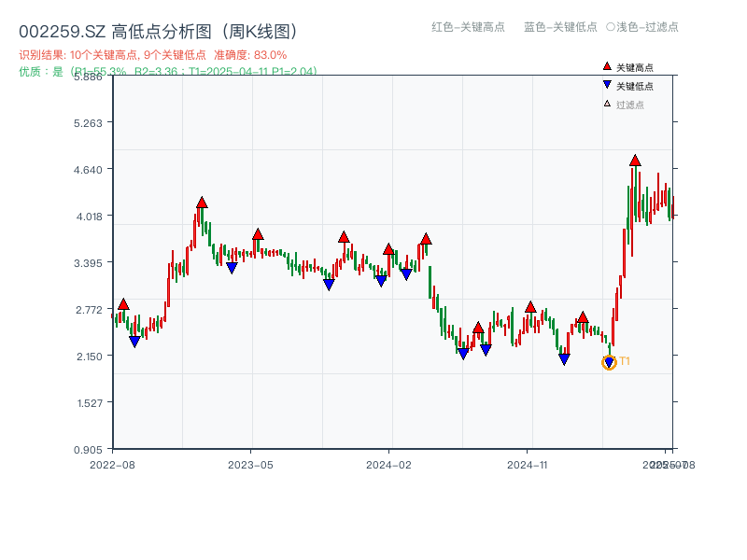
Task: Click the orange T1 text label
Action: pos(625,361)
